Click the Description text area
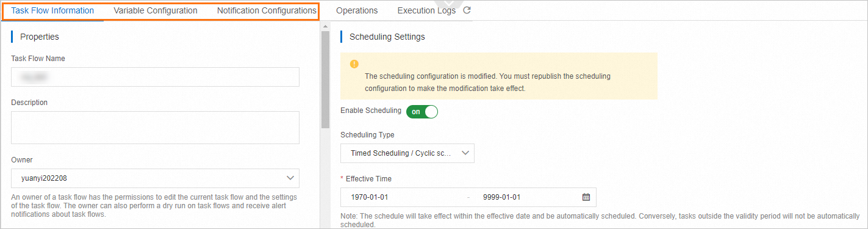This screenshot has width=868, height=229. pyautogui.click(x=155, y=128)
